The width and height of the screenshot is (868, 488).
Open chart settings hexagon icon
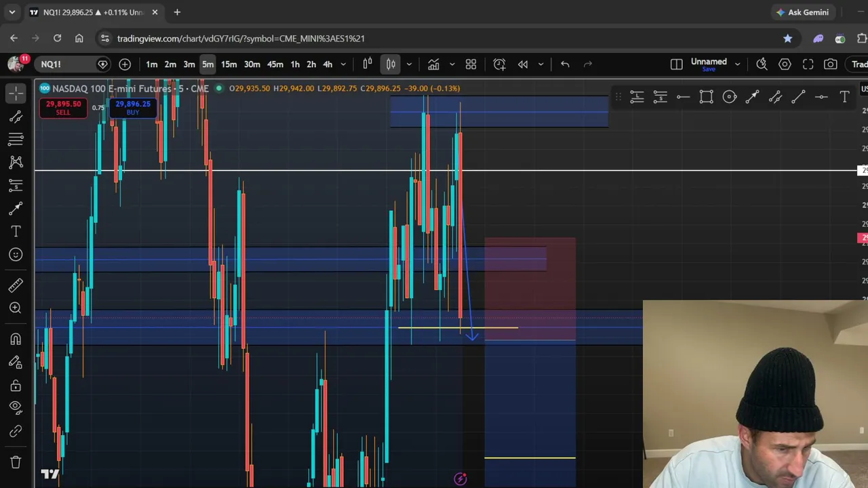[x=785, y=64]
